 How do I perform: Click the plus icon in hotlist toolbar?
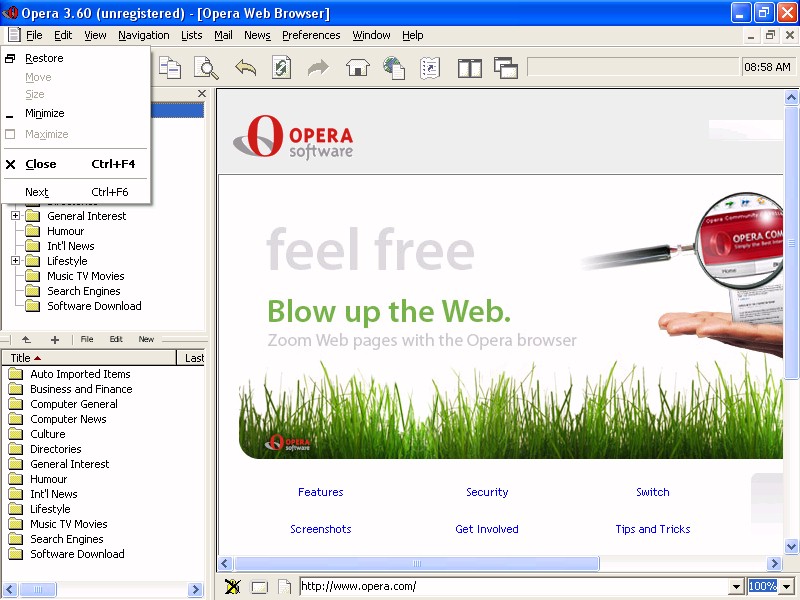tap(55, 339)
